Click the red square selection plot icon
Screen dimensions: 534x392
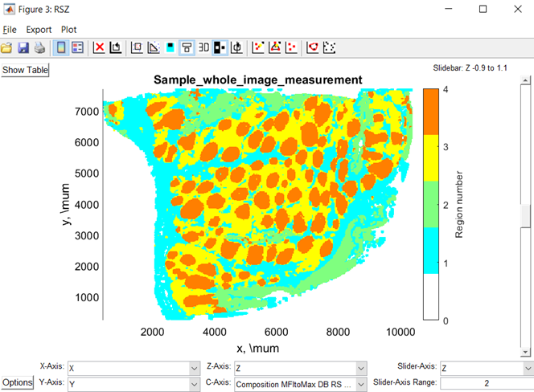pos(137,47)
